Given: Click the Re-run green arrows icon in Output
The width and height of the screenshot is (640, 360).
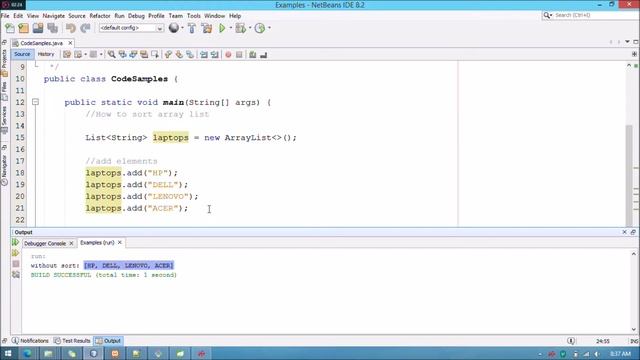Looking at the screenshot, I should pos(16,242).
